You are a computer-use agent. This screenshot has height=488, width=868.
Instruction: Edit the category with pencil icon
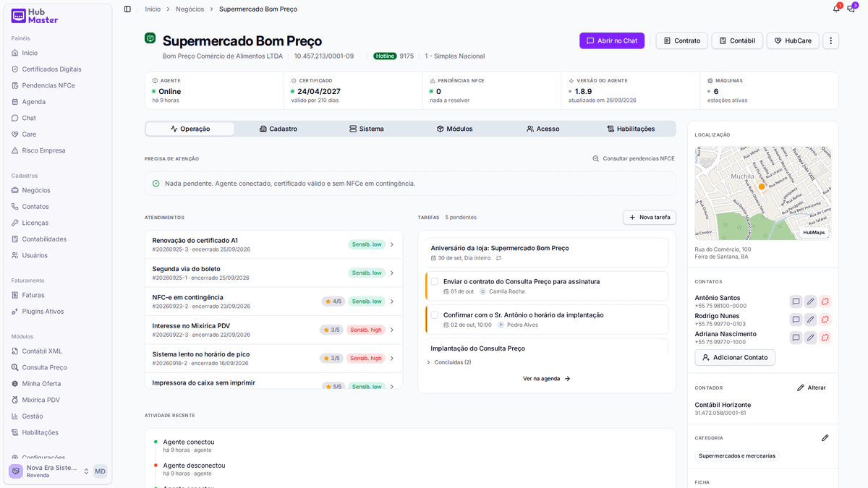(825, 438)
